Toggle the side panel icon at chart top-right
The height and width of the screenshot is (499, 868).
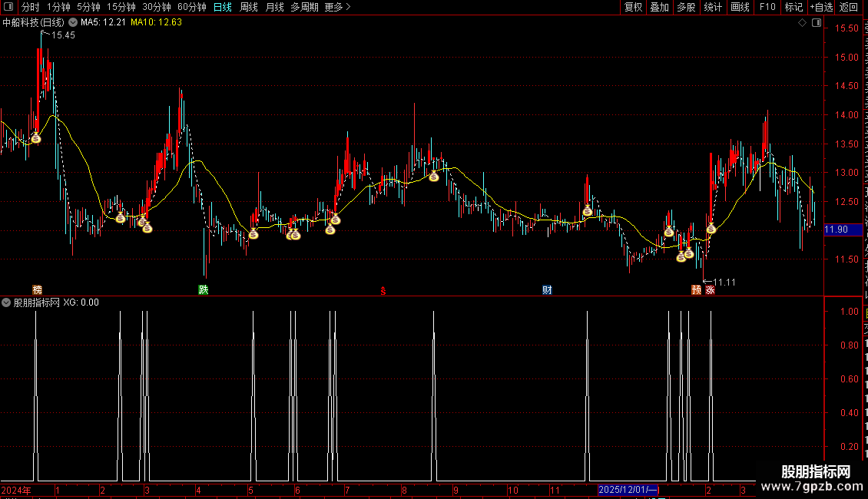817,23
